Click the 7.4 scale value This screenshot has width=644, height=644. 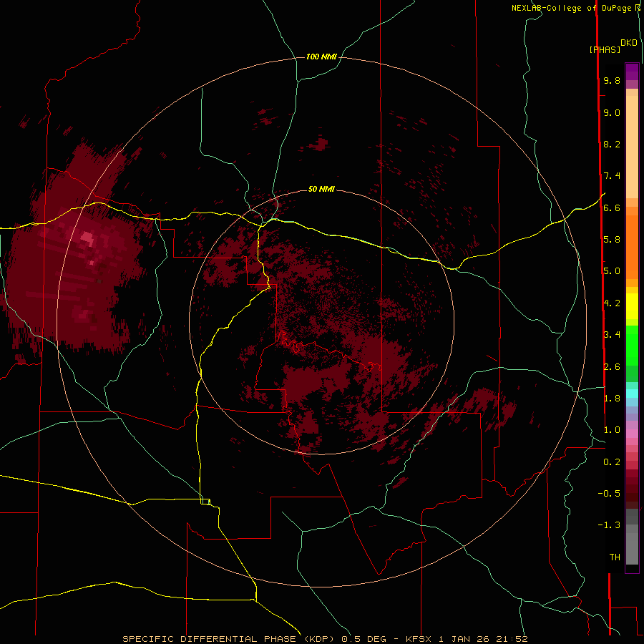612,176
